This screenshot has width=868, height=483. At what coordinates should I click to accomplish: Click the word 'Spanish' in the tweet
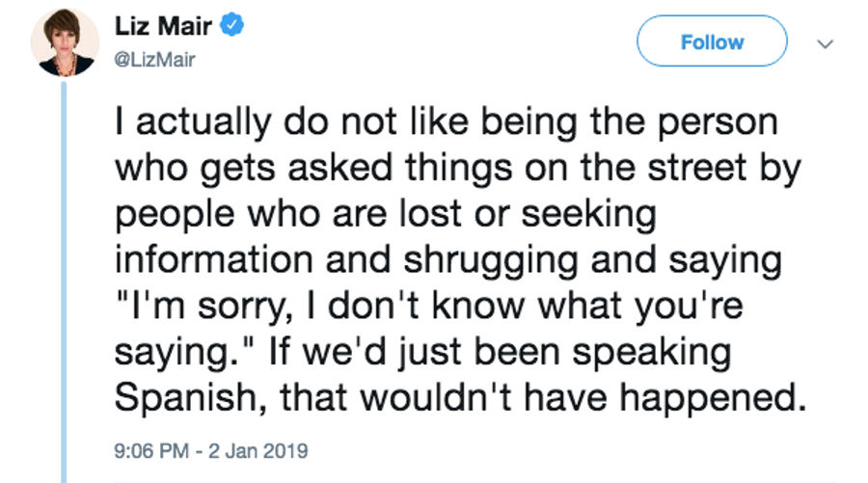[185, 397]
